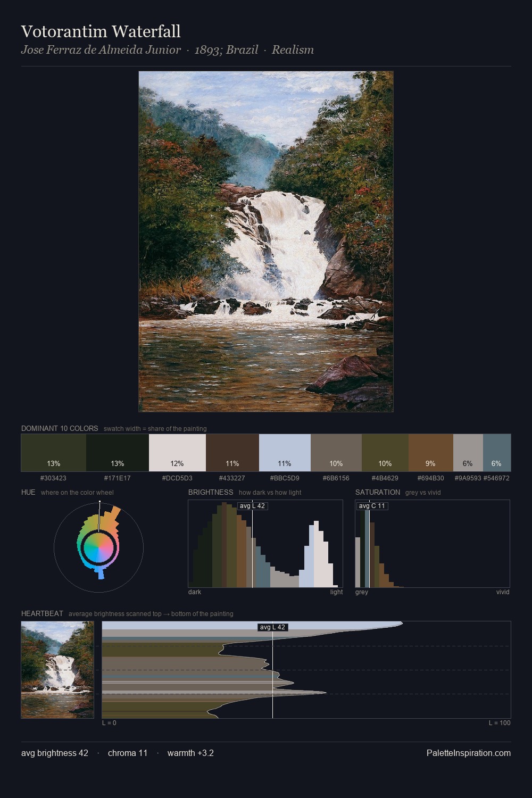Viewport: 532px width, 798px height.
Task: Click 'how dark vs how light' caption
Action: pos(270,493)
